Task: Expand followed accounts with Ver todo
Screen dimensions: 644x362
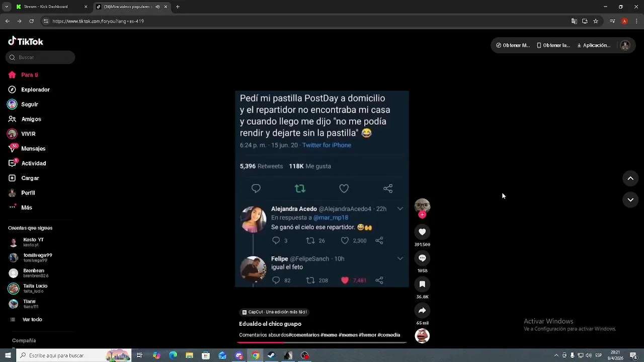Action: point(26,320)
